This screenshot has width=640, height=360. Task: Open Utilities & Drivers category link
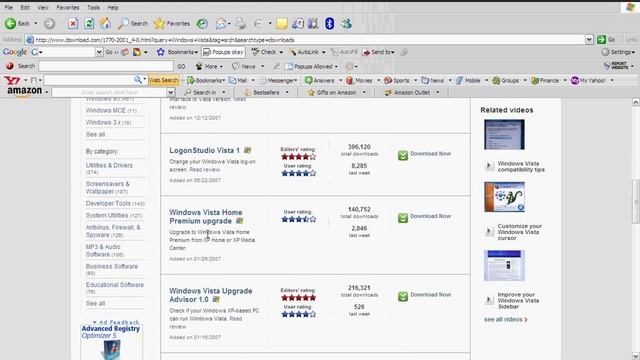[x=109, y=165]
